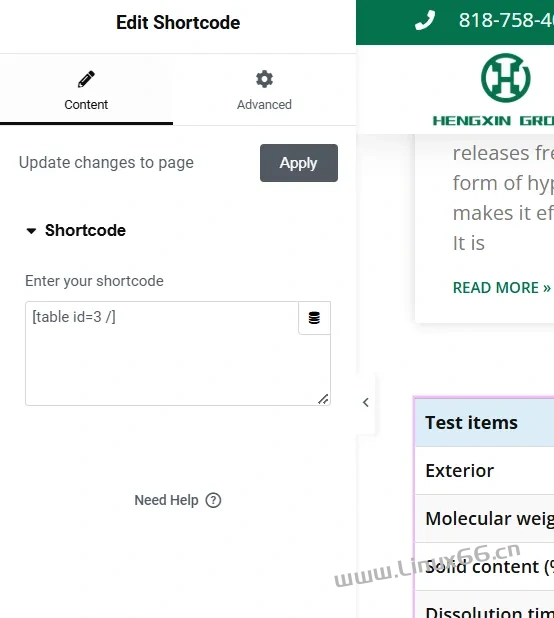554x618 pixels.
Task: Click the gear icon on Advanced tab
Action: click(264, 79)
